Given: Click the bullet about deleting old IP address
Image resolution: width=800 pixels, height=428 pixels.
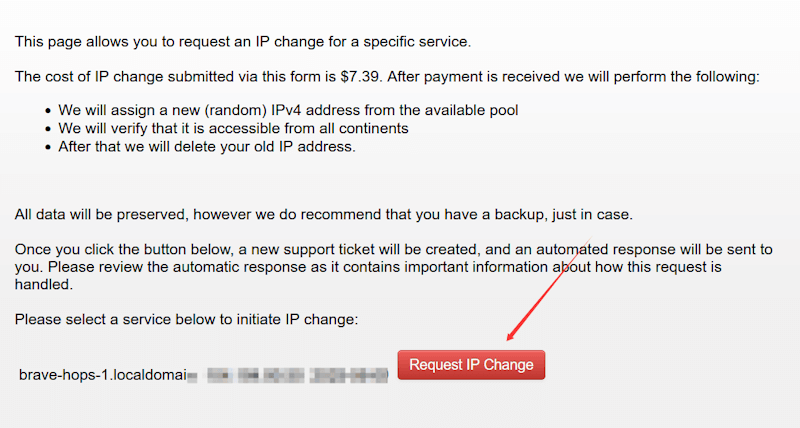Looking at the screenshot, I should pyautogui.click(x=207, y=146).
